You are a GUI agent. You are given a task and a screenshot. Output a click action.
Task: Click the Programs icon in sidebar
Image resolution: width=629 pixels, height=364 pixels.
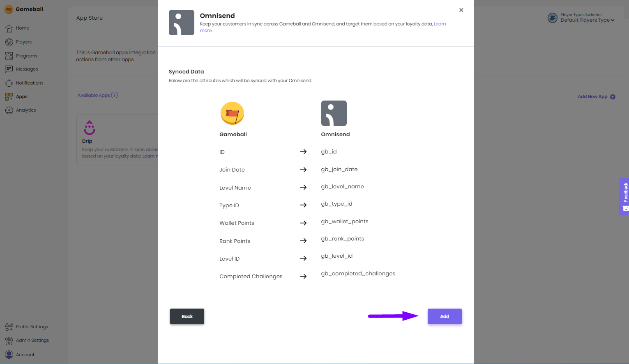tap(9, 56)
